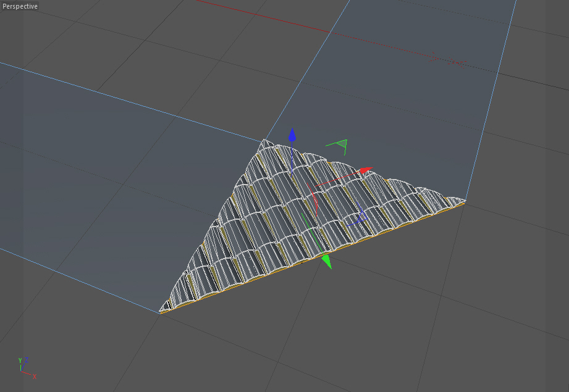Viewport: 569px width, 392px height.
Task: Select the red triangular plane handle
Action: coord(313,199)
